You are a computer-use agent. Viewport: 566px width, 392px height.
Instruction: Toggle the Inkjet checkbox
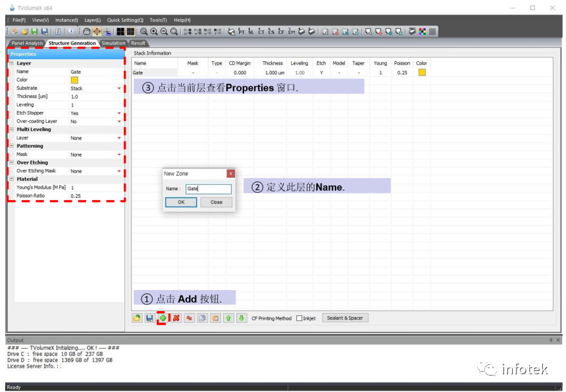pos(299,318)
